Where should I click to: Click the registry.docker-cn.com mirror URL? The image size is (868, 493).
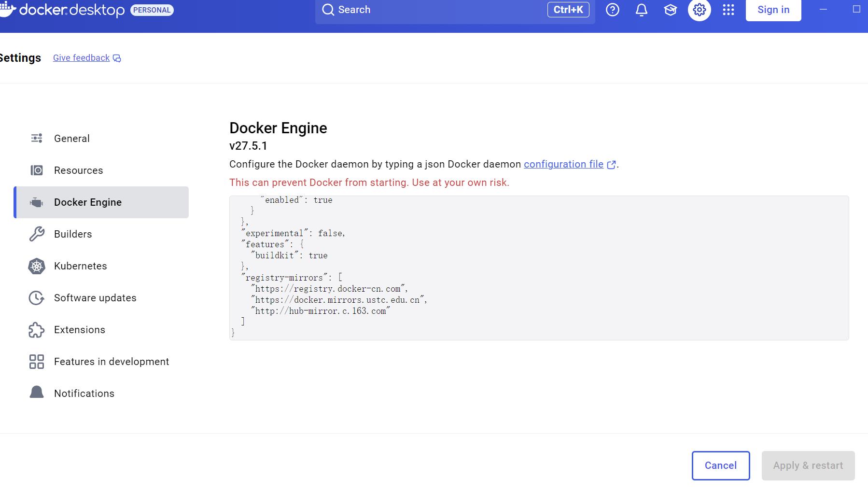(329, 289)
